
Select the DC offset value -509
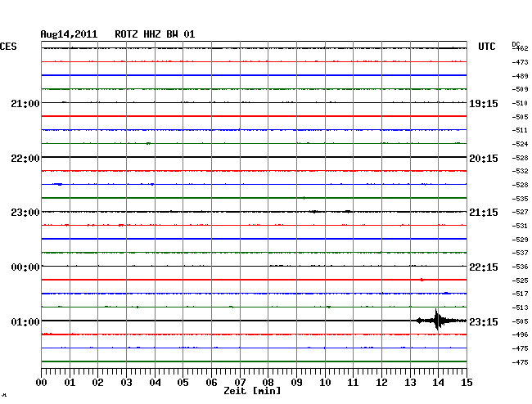(520, 89)
